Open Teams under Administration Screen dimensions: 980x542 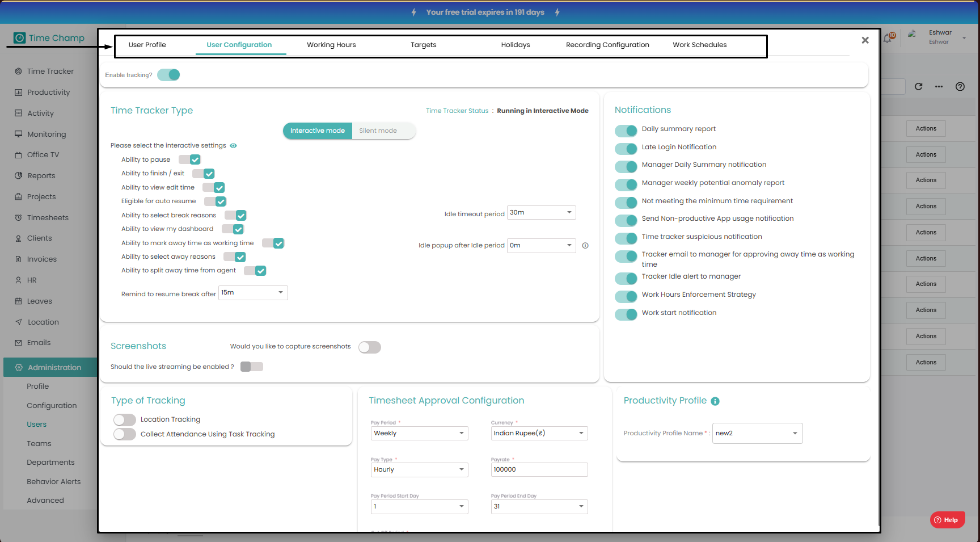pos(39,443)
